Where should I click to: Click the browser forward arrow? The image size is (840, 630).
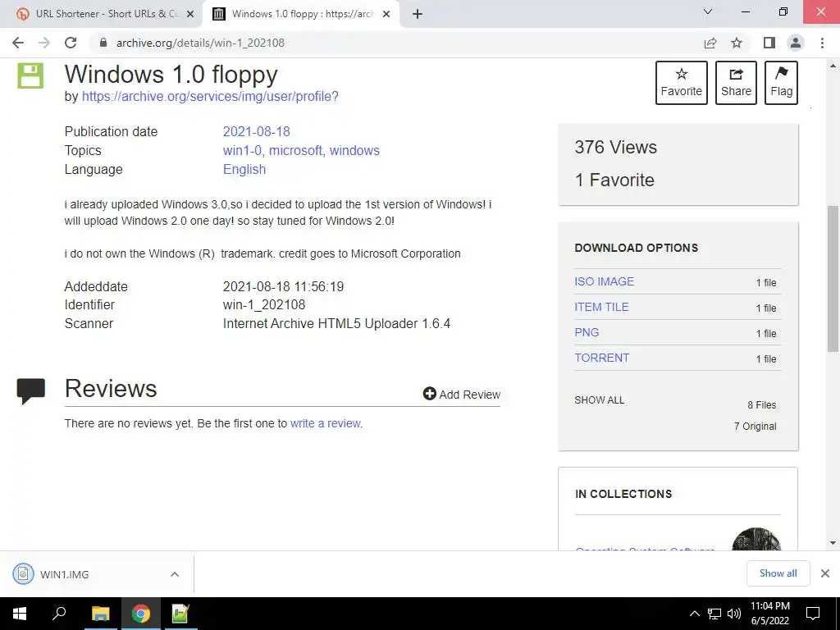tap(44, 43)
